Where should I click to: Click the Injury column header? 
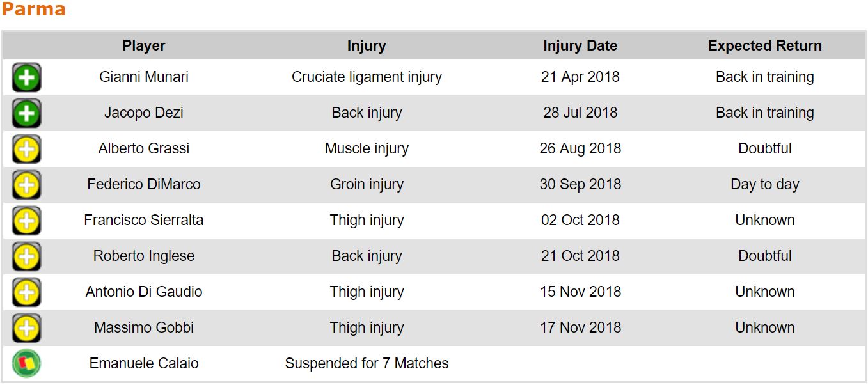pos(367,46)
